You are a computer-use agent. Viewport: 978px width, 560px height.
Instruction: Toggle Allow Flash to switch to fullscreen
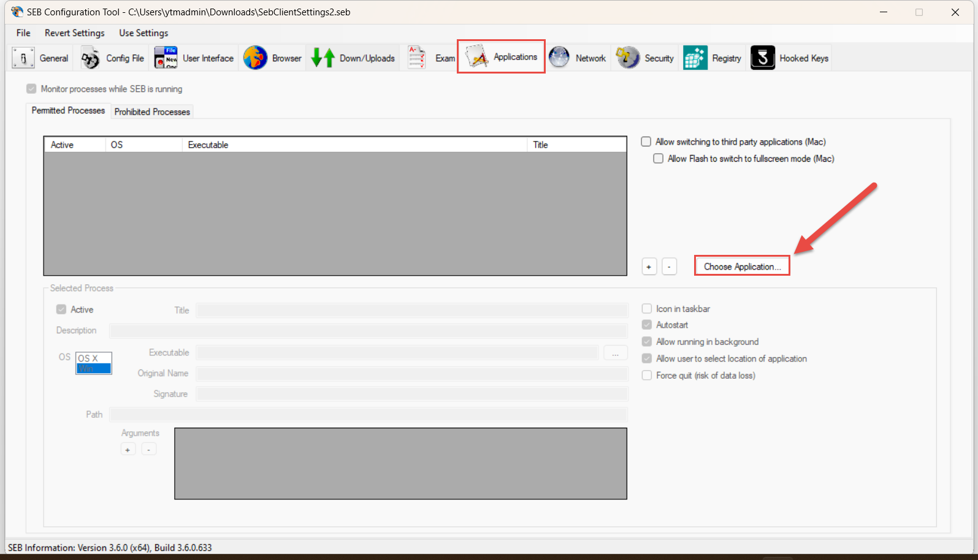659,159
